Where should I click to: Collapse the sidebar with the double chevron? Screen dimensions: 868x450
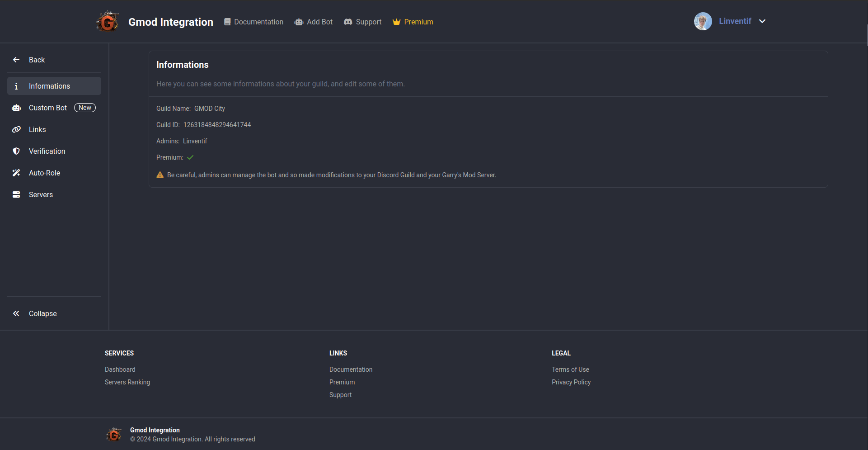pos(16,314)
